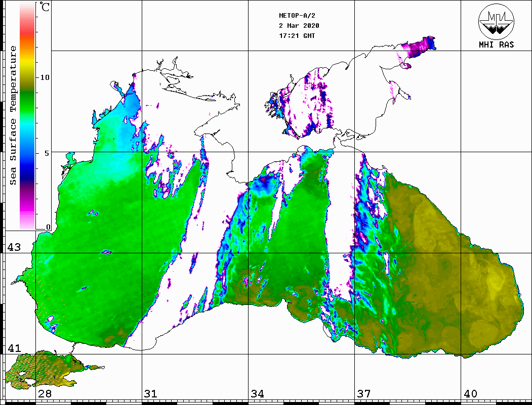Click latitude label "41"

[14, 348]
